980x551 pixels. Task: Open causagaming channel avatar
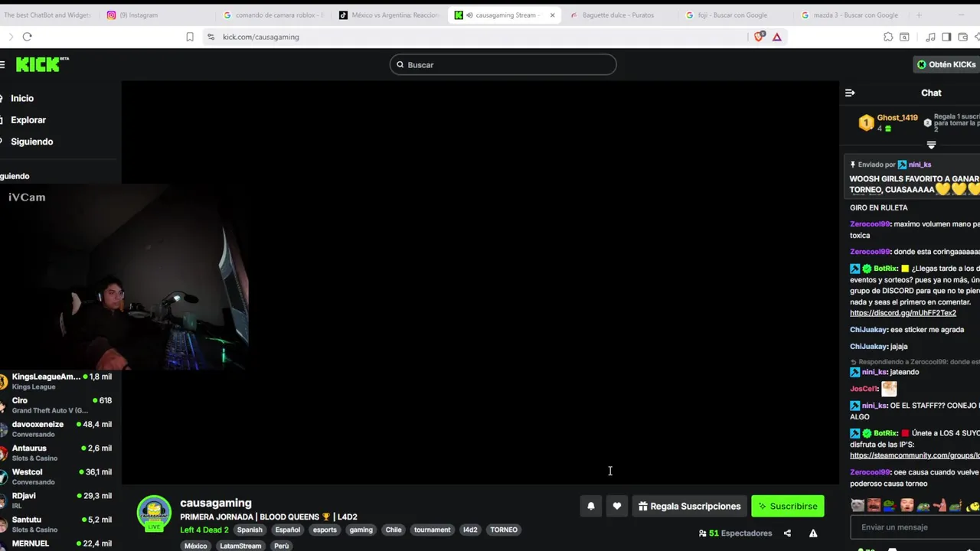point(154,513)
